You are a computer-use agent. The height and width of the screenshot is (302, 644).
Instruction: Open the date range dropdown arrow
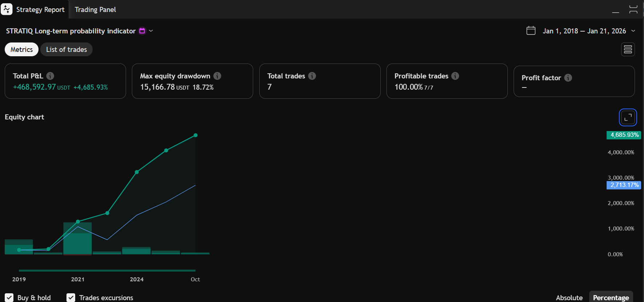click(633, 31)
